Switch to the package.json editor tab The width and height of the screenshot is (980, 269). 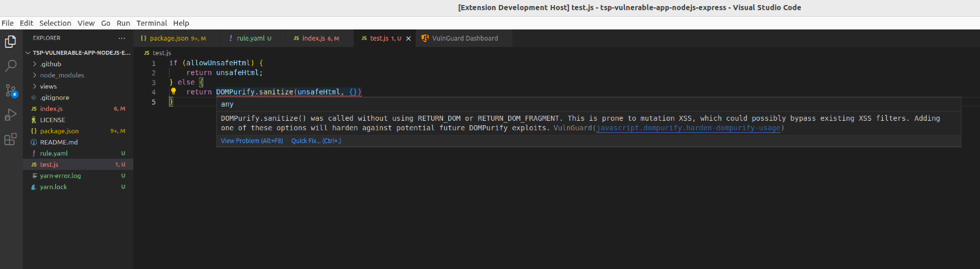pyautogui.click(x=177, y=38)
